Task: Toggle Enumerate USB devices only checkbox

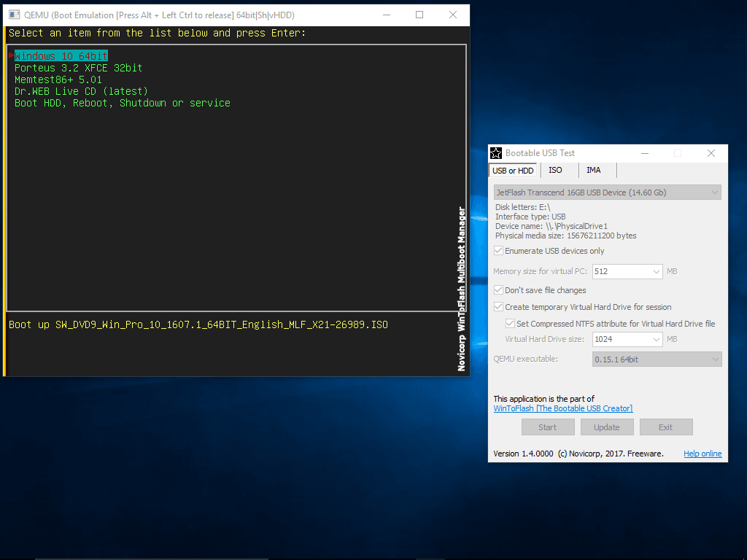Action: click(x=498, y=251)
